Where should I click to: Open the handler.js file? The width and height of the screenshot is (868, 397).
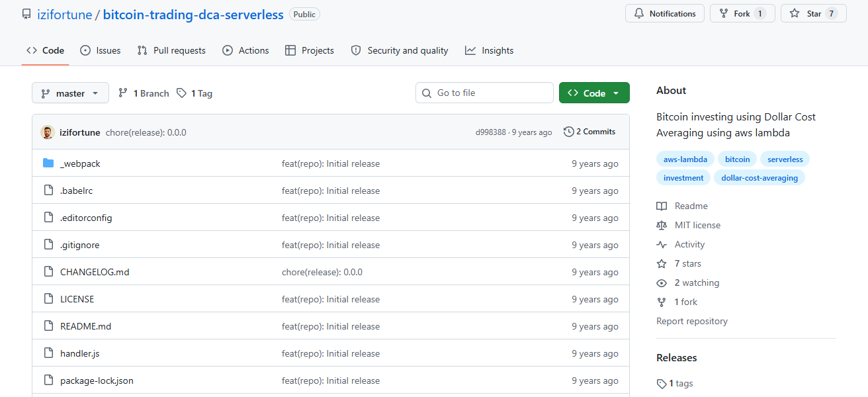(79, 353)
